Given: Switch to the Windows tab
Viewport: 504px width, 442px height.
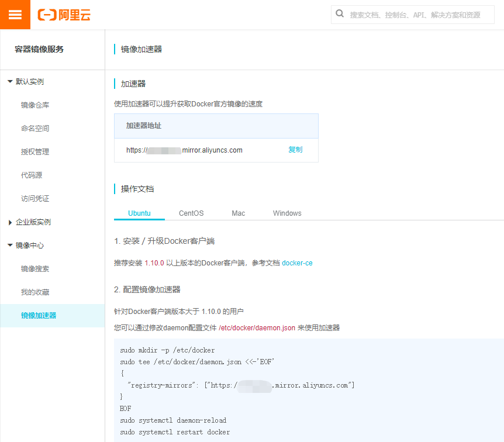Looking at the screenshot, I should click(287, 213).
